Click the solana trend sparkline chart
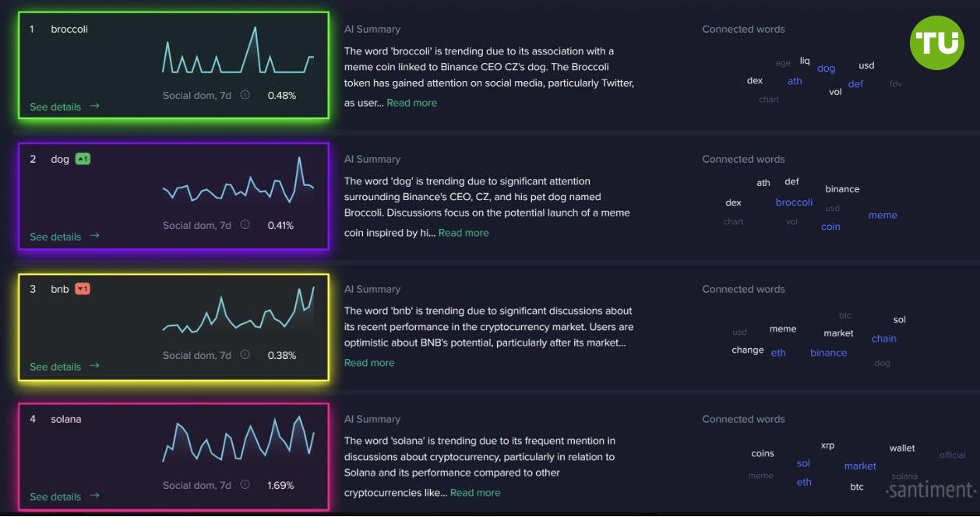Screen dimensions: 980x517 (x=238, y=441)
